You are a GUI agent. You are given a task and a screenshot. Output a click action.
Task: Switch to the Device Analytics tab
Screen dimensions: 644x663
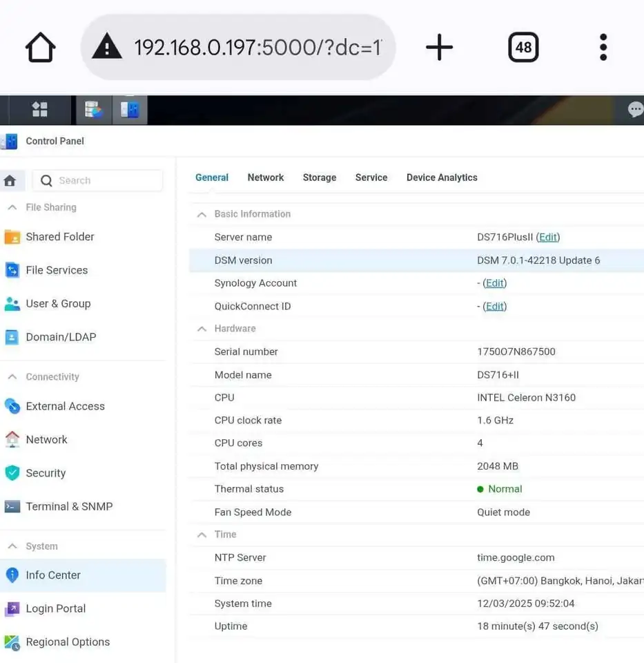[442, 177]
